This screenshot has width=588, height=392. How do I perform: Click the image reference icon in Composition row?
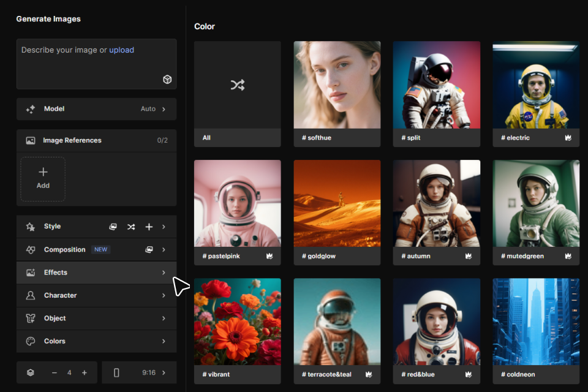(149, 250)
